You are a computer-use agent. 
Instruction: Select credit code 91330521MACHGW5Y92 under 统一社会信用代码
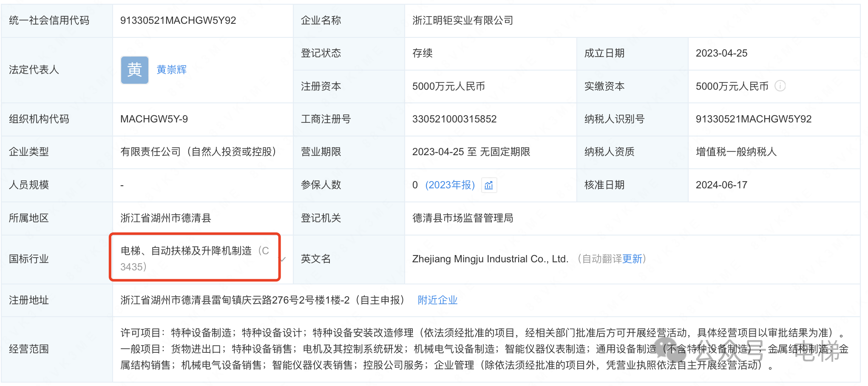(x=178, y=20)
